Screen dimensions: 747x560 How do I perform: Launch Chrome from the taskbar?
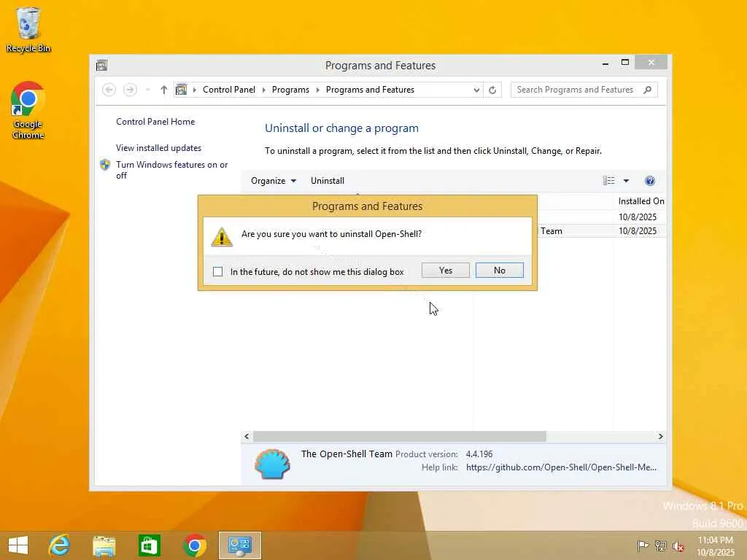point(194,545)
